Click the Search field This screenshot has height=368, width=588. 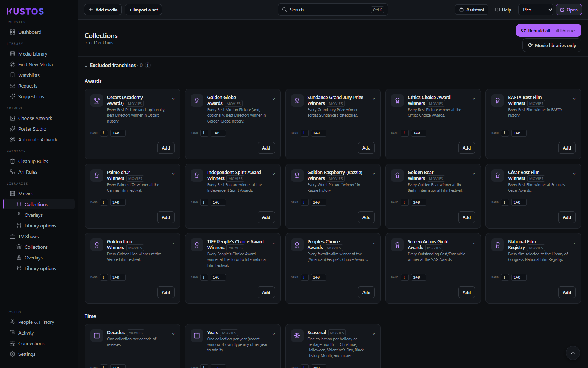click(x=333, y=10)
